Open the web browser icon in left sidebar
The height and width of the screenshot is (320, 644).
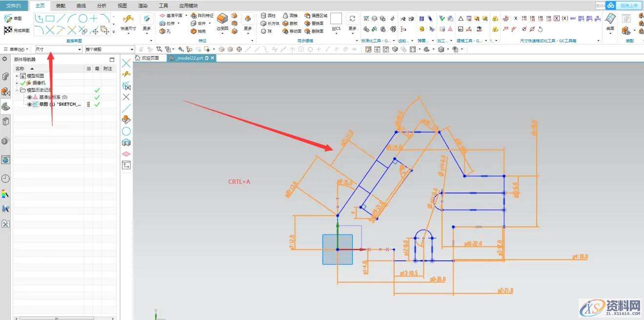[5, 160]
